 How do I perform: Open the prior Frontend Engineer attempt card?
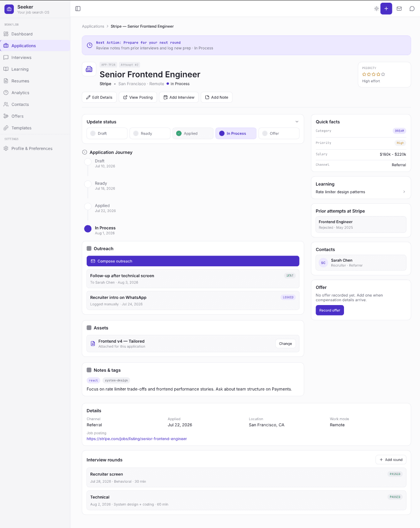click(361, 224)
